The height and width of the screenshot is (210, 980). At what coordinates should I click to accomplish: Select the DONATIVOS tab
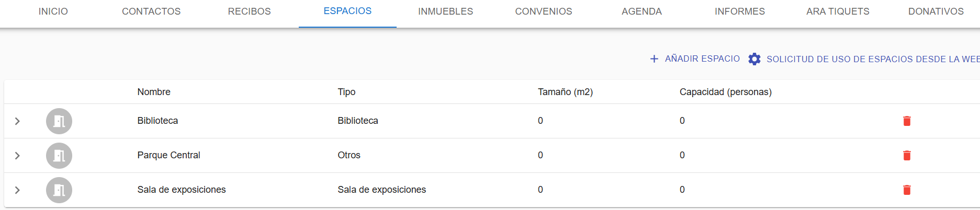(x=936, y=11)
